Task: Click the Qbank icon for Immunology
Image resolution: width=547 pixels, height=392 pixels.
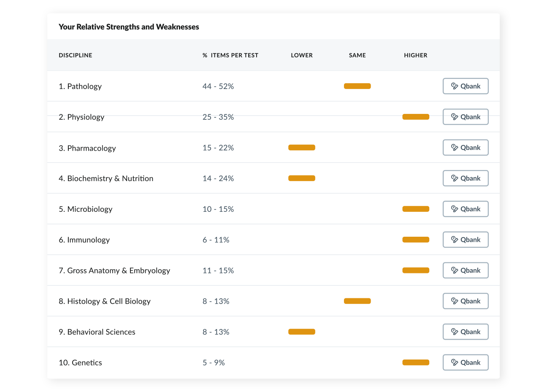Action: [454, 240]
